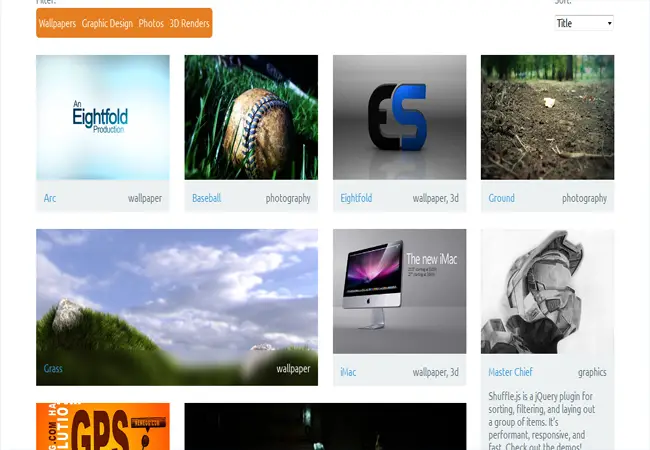Open the Arc Eightfold Production thumbnail
Screen dimensions: 650x450
pos(103,117)
